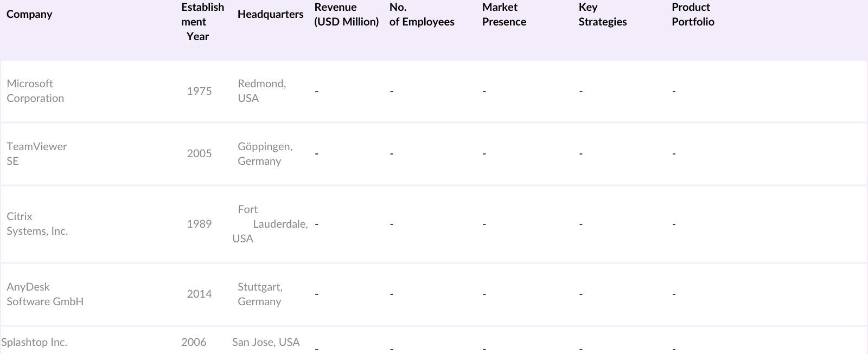
Task: Click the Company column header
Action: 29,14
